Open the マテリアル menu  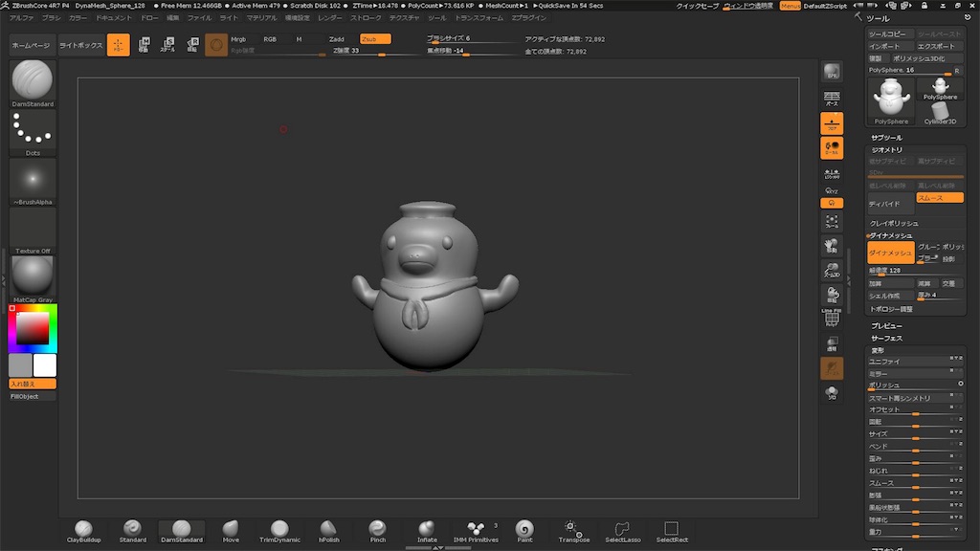261,18
